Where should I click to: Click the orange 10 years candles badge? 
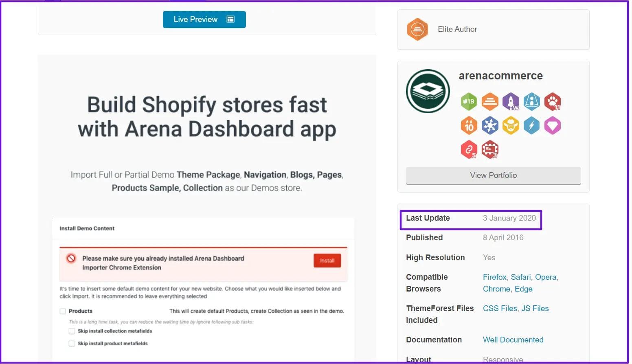click(469, 125)
